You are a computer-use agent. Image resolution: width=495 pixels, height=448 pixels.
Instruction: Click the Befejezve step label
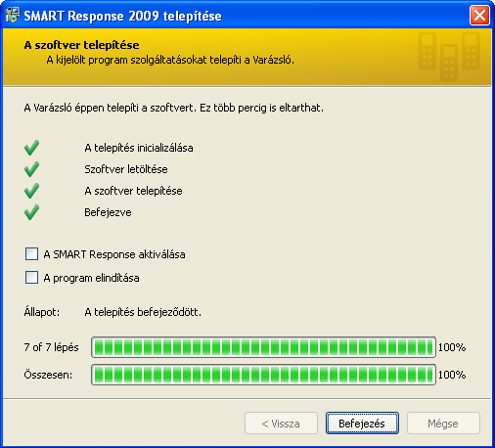[x=108, y=212]
